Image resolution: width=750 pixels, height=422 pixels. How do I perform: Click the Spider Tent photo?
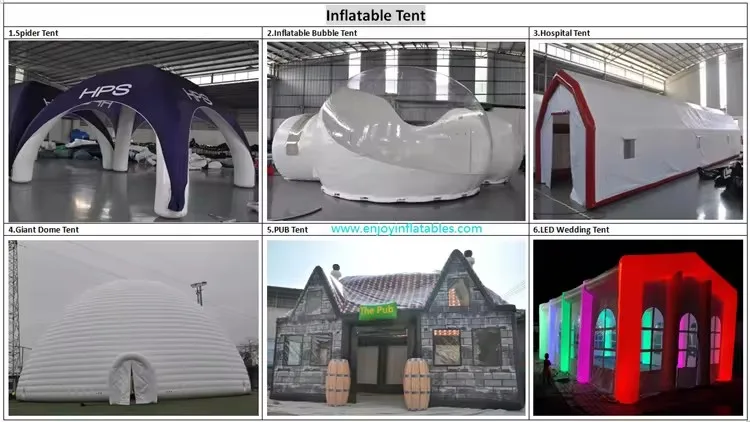coord(133,131)
